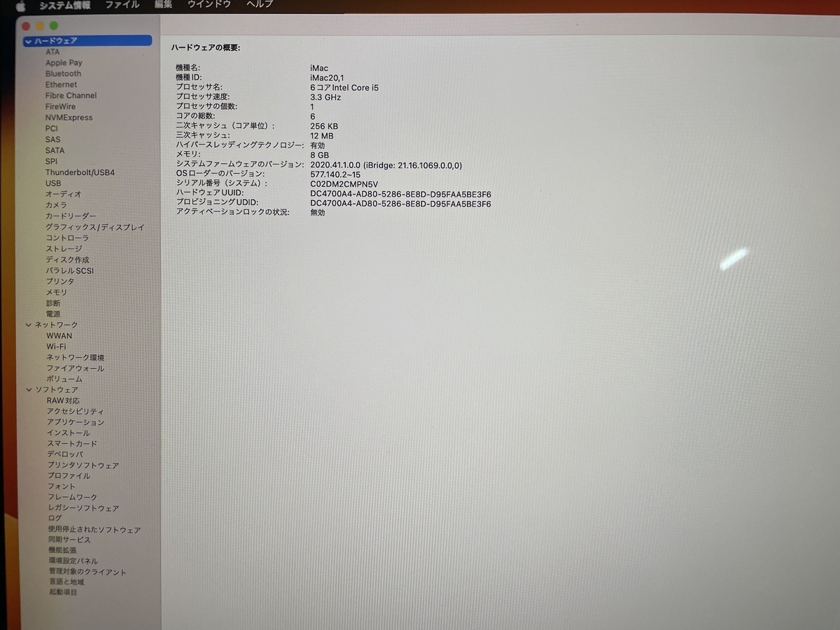Image resolution: width=840 pixels, height=630 pixels.
Task: Open the ヘルプ menu
Action: pyautogui.click(x=260, y=5)
